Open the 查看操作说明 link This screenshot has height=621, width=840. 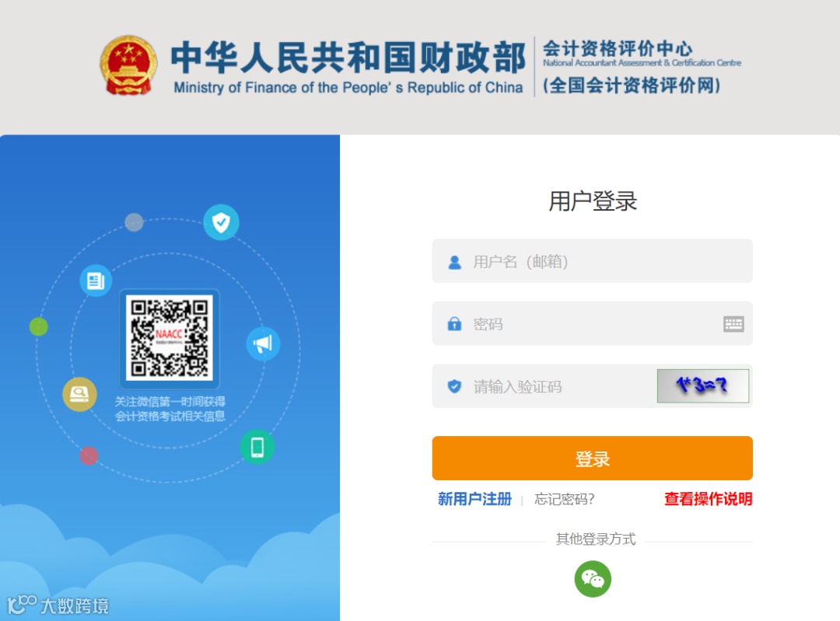point(709,499)
